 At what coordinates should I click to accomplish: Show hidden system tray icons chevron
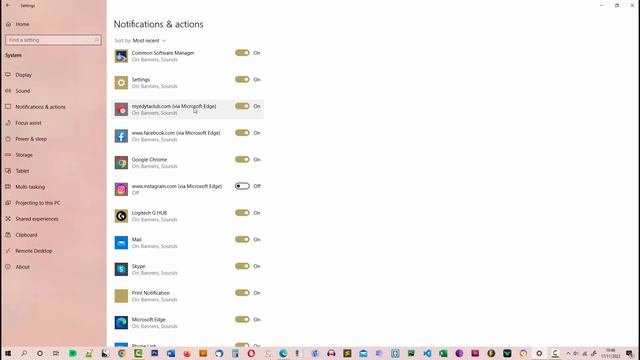(568, 353)
